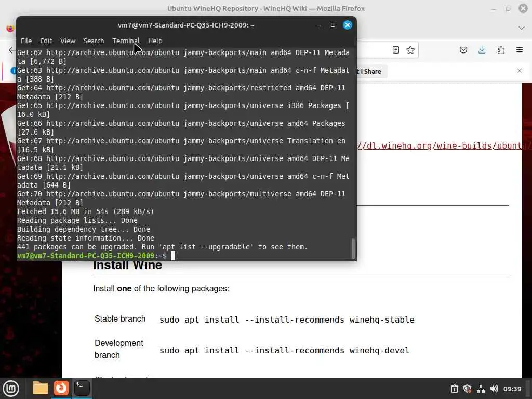Screen dimensions: 532x399
Task: Toggle Firefox reader view icon
Action: [395, 50]
